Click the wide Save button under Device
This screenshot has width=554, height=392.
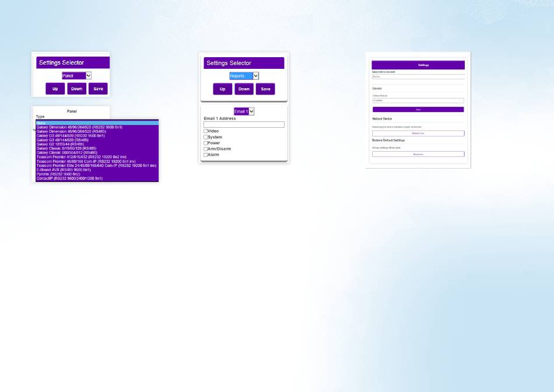[418, 110]
